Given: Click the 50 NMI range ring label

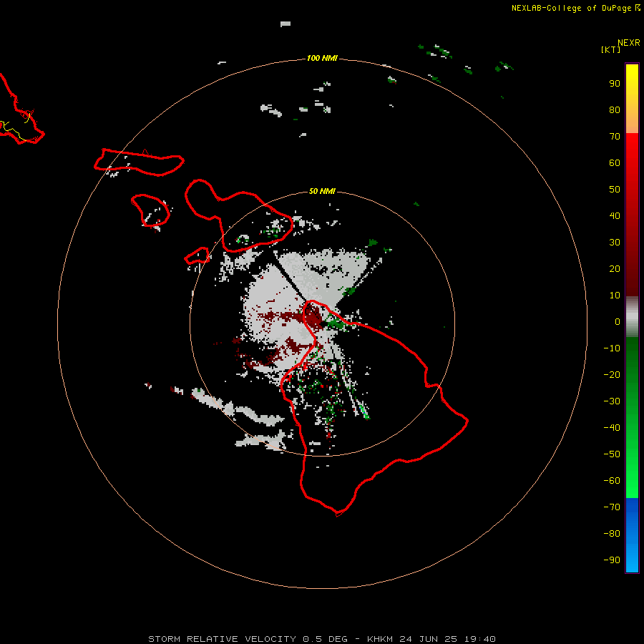Looking at the screenshot, I should tap(322, 191).
